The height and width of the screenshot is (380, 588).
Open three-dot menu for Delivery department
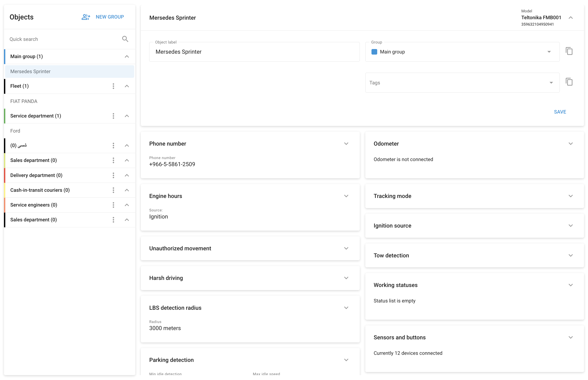[x=113, y=175]
